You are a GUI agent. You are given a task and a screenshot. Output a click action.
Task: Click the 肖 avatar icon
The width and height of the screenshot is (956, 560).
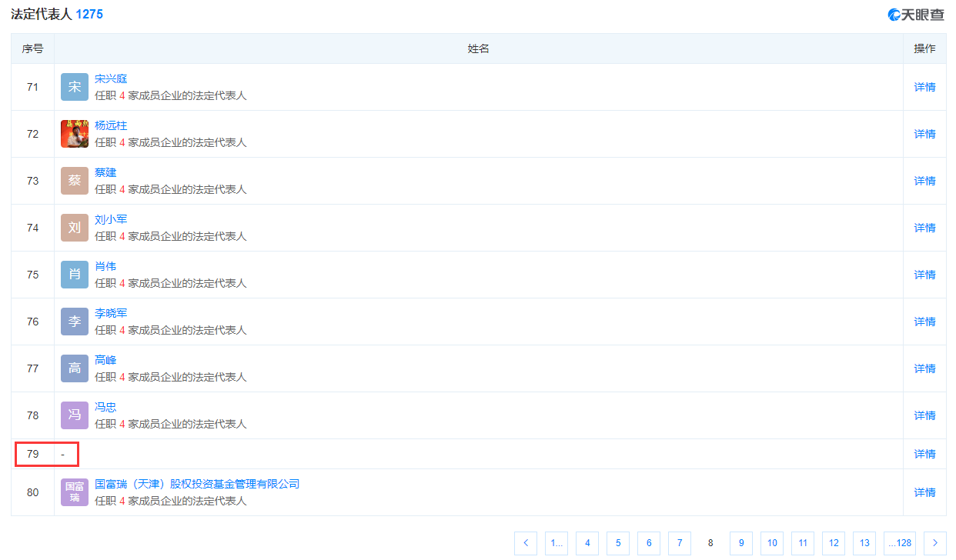click(75, 275)
